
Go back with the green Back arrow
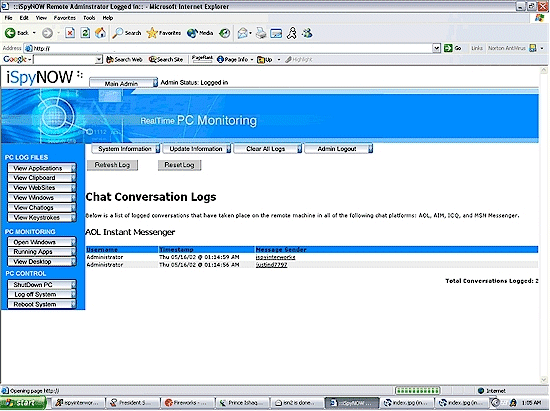tap(17, 33)
